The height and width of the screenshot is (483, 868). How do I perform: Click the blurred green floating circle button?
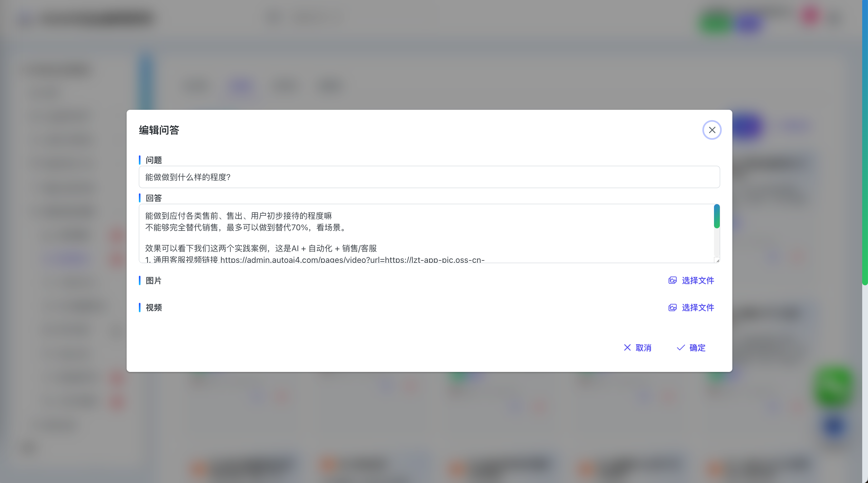(834, 387)
